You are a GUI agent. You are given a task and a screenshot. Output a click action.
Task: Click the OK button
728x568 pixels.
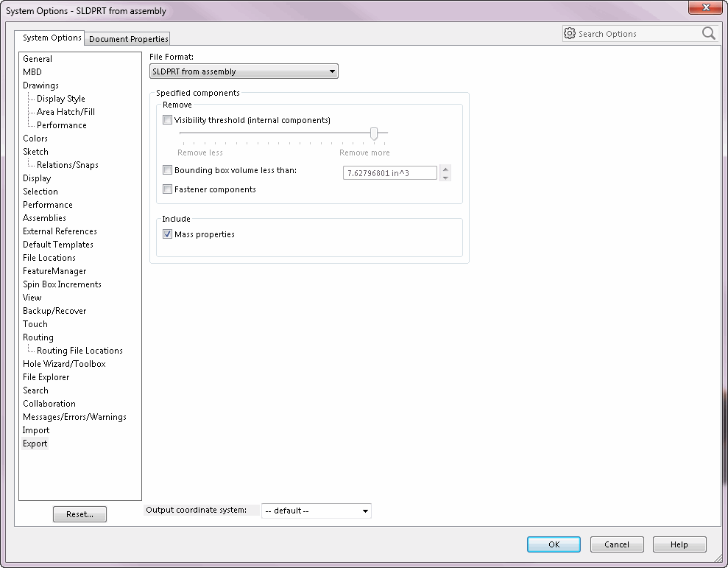554,544
